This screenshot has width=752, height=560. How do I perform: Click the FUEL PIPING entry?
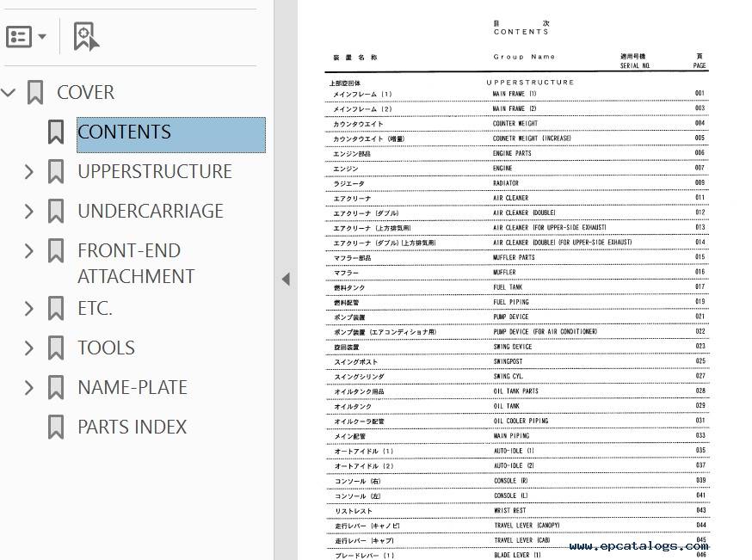(511, 302)
